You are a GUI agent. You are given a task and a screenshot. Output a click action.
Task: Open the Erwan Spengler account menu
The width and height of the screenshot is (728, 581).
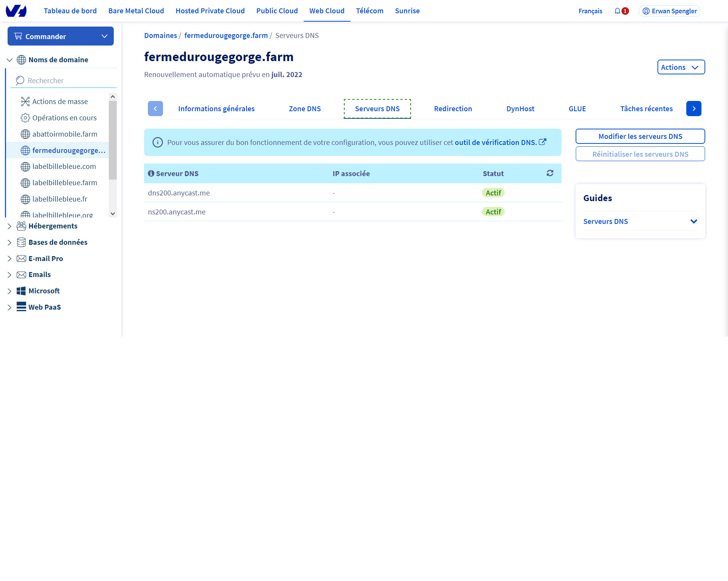tap(670, 11)
